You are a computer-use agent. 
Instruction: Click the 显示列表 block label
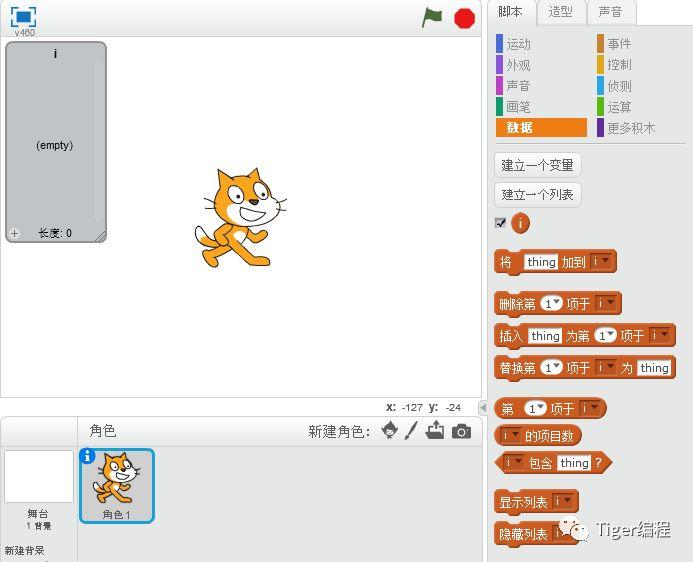[x=523, y=502]
